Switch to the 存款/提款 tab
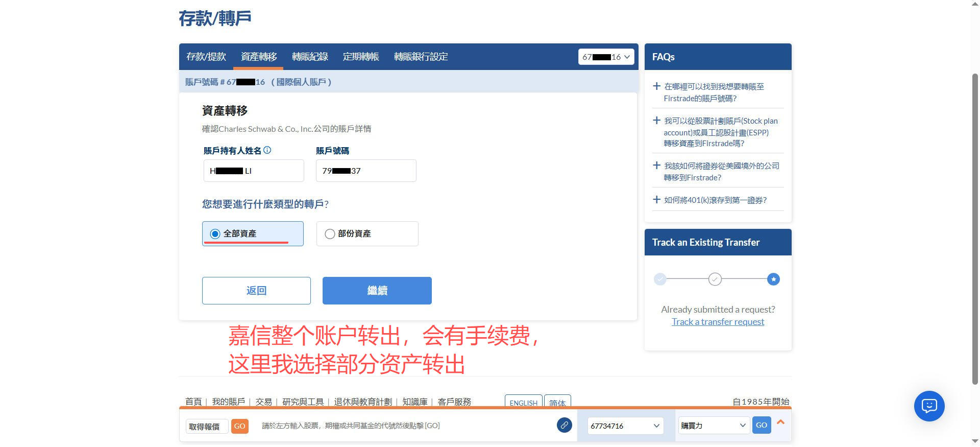980x447 pixels. click(x=206, y=57)
